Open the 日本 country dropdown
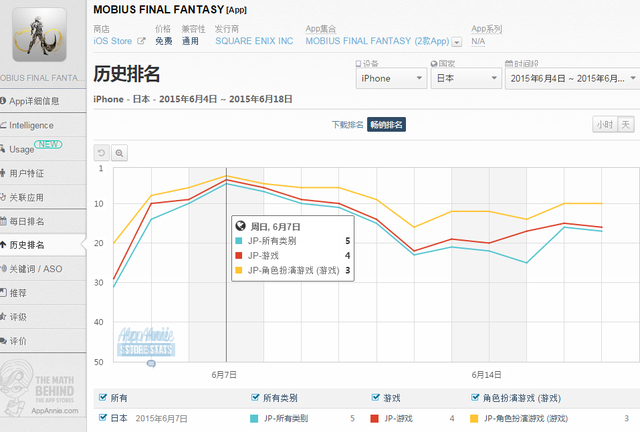 tap(463, 78)
